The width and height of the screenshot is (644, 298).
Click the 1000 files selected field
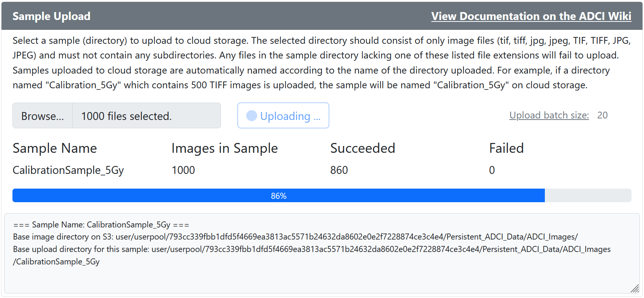coord(147,116)
